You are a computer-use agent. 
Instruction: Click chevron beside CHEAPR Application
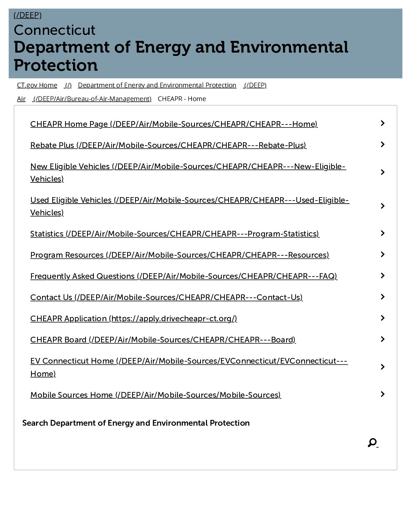(x=383, y=318)
